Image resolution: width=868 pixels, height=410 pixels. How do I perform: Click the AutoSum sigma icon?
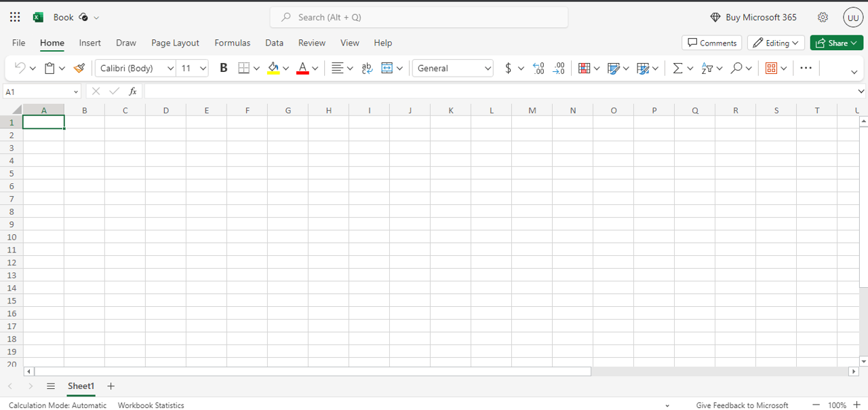pos(677,68)
